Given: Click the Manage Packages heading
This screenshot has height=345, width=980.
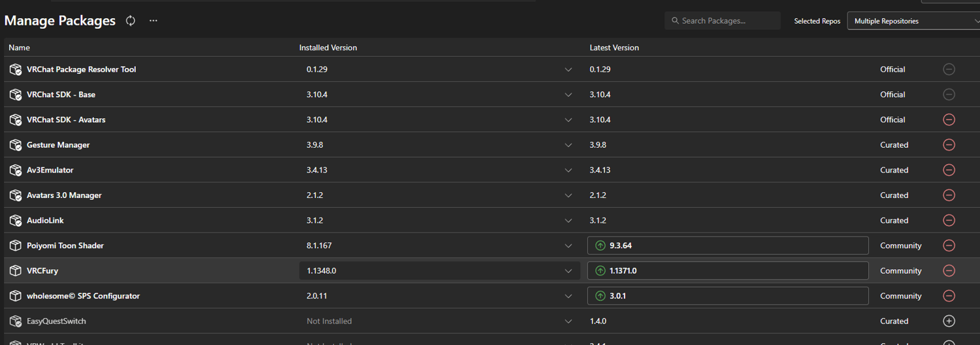Looking at the screenshot, I should (x=60, y=21).
